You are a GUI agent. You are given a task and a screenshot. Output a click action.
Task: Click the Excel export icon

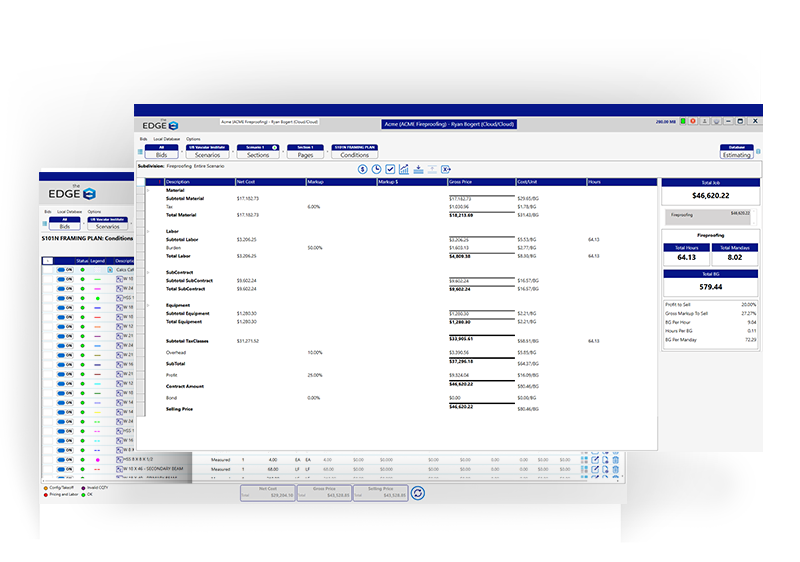pyautogui.click(x=446, y=169)
